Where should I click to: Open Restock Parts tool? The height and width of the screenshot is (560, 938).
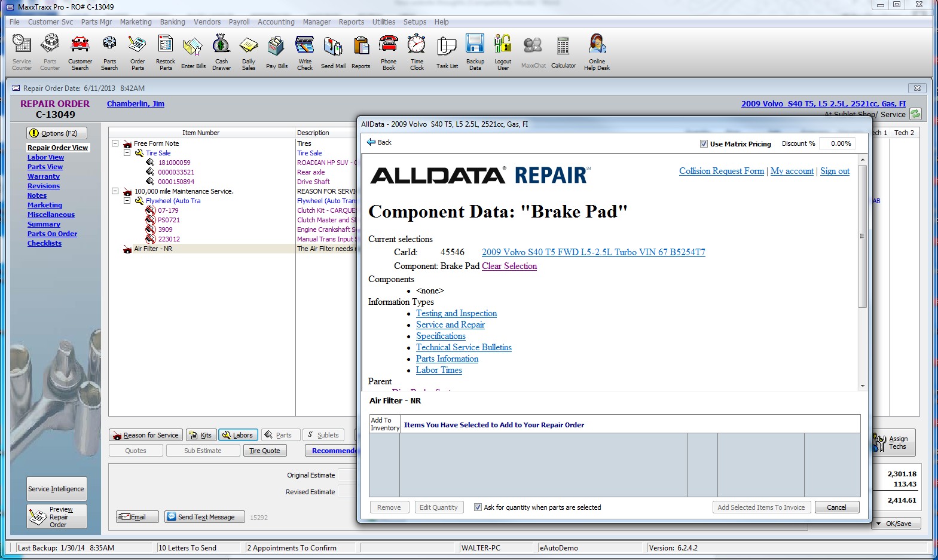pos(166,53)
